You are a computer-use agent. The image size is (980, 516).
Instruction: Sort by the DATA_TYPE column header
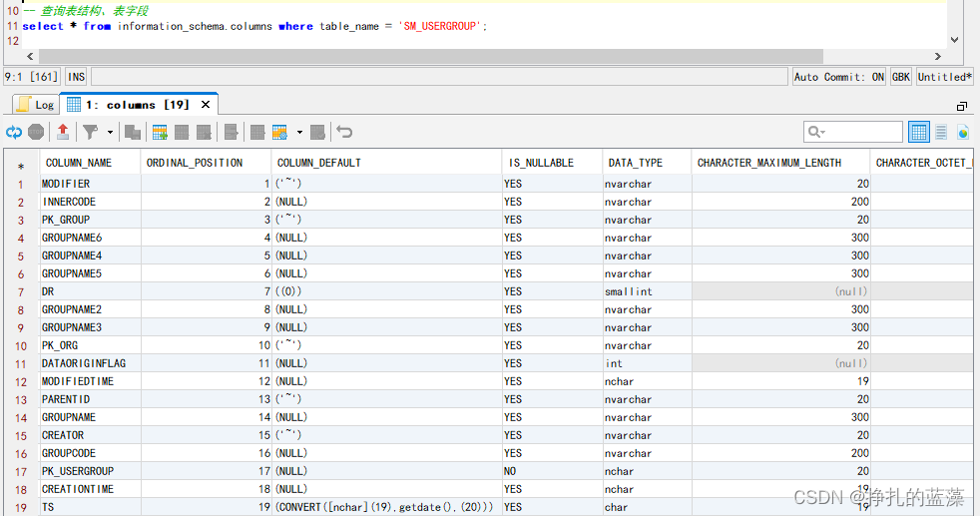(635, 163)
